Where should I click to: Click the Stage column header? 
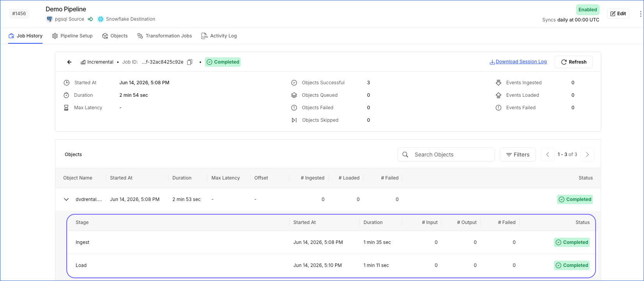pyautogui.click(x=82, y=222)
